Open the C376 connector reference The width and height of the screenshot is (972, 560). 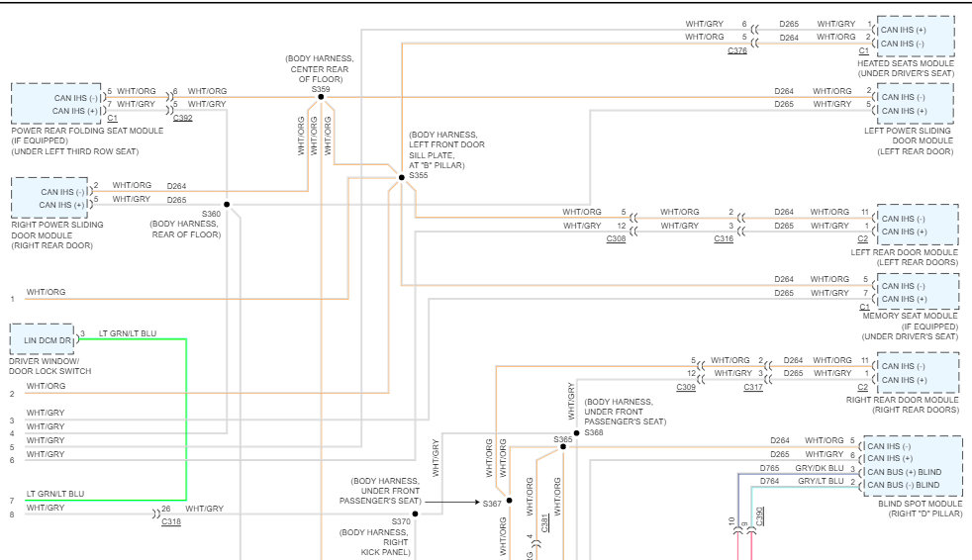[x=737, y=50]
